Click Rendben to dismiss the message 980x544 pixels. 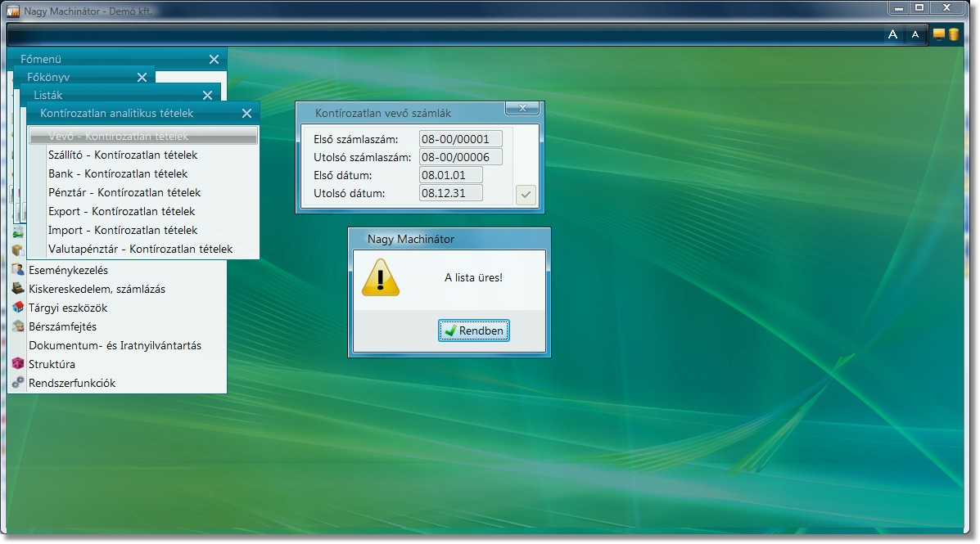[x=474, y=330]
